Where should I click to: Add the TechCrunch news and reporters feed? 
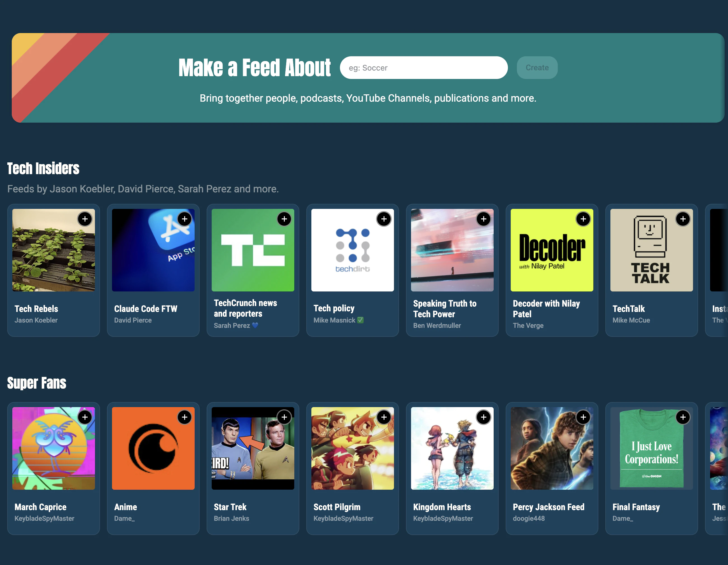[284, 219]
